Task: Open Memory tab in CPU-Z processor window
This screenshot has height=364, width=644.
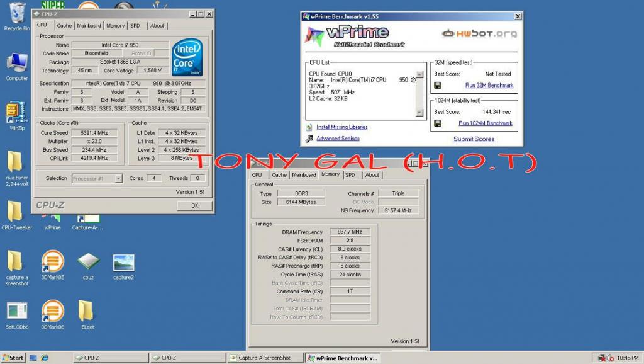Action: pos(116,25)
